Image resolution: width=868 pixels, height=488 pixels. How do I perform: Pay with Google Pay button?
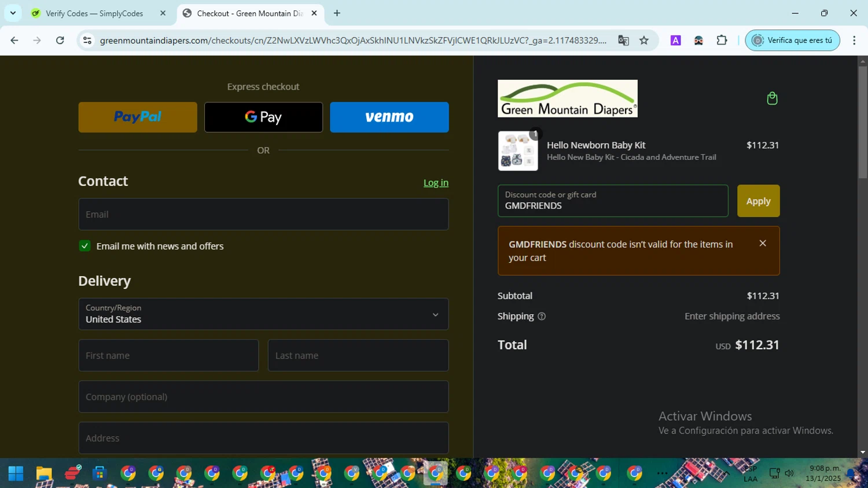(263, 117)
